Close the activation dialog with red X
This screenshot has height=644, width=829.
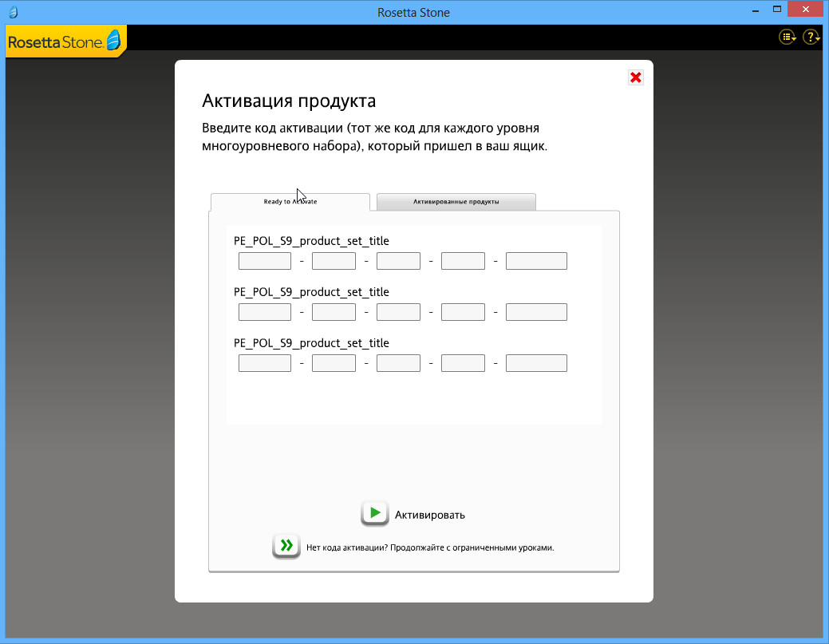click(635, 77)
